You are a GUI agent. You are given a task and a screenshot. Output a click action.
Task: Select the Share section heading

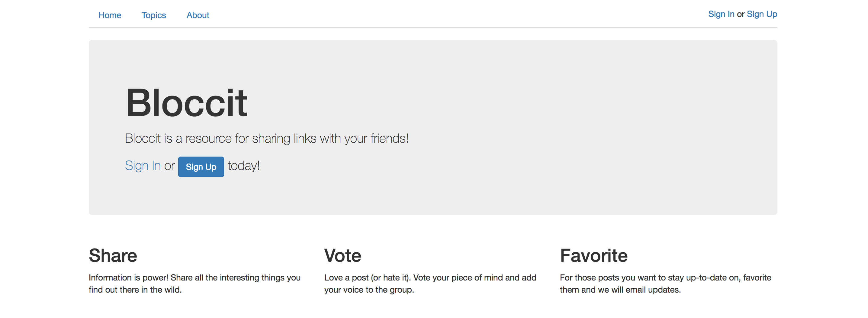[113, 255]
